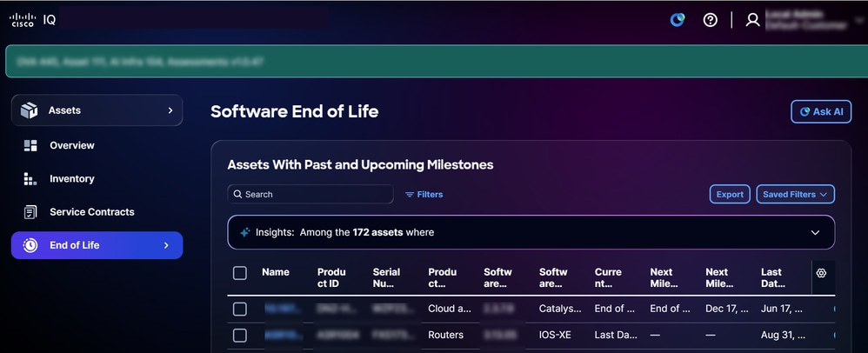The image size is (868, 353).
Task: Click the Cisco IQ logo
Action: [x=33, y=20]
